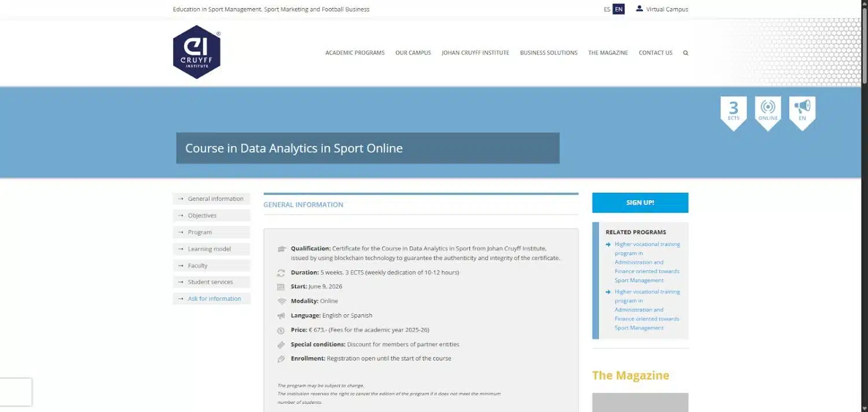Image resolution: width=868 pixels, height=412 pixels.
Task: Click the tag icon beside Special conditions
Action: (281, 344)
